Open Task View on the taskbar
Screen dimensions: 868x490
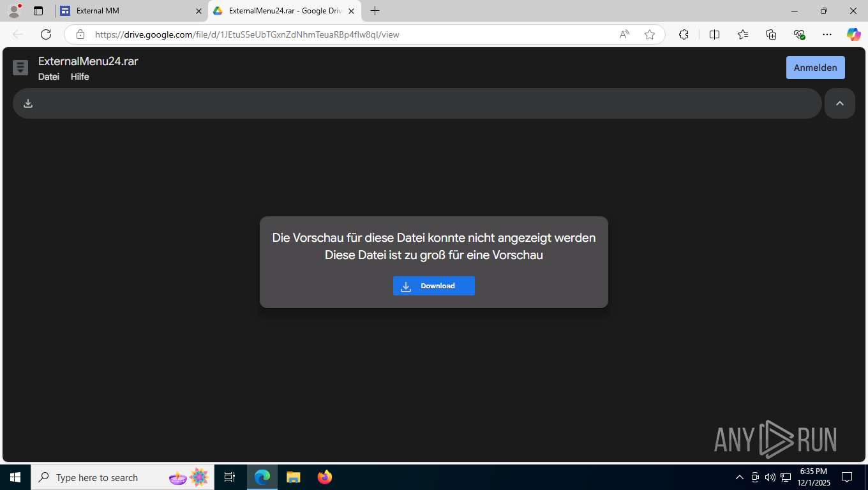coord(230,477)
